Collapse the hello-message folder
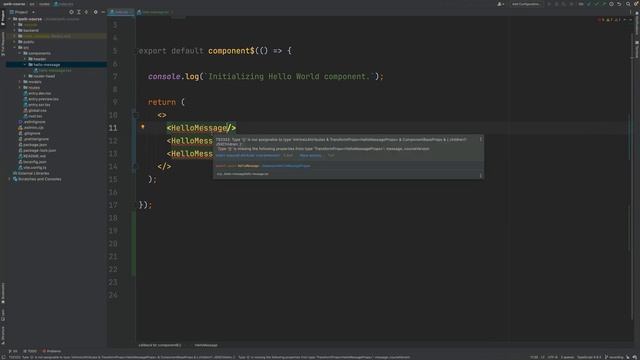 [25, 64]
